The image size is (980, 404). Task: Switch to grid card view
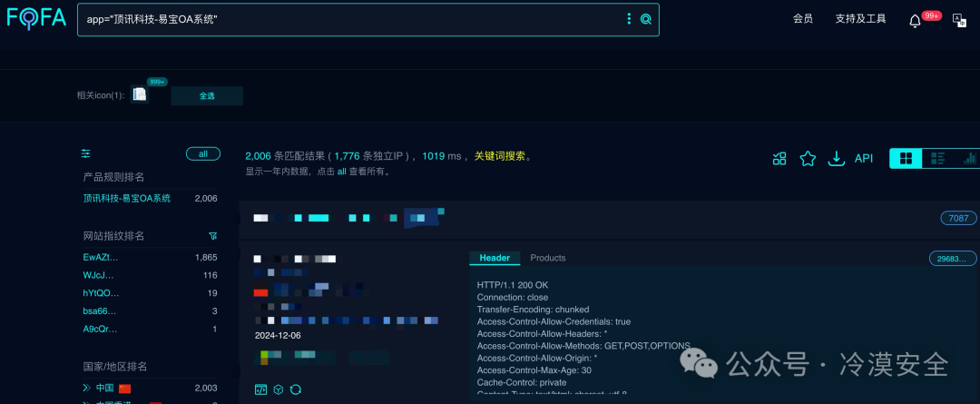click(x=905, y=158)
